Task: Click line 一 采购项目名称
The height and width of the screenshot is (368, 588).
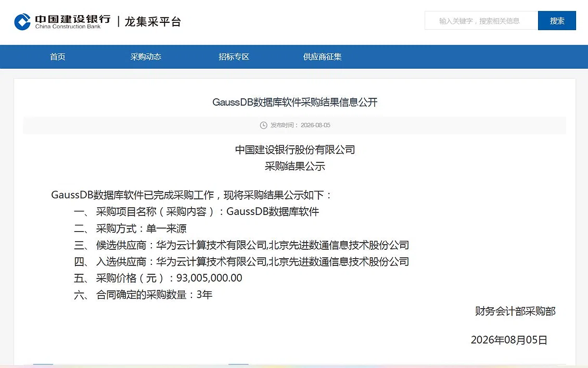Action: 197,211
